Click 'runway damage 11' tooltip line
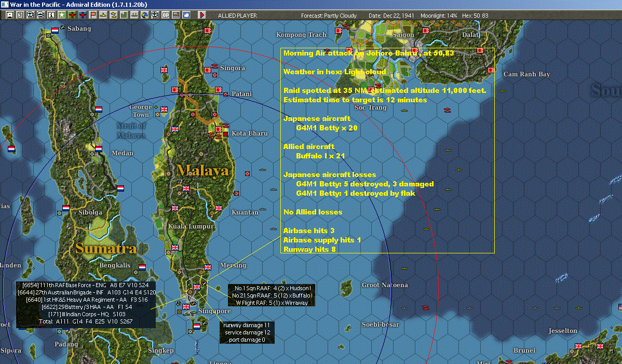This screenshot has height=364, width=622. 246,325
